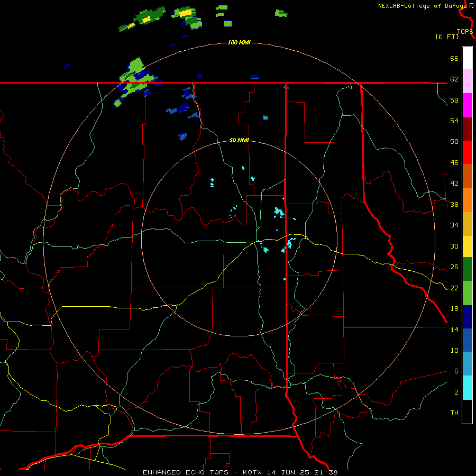
Task: Click the legend value "34"
Action: click(x=454, y=225)
